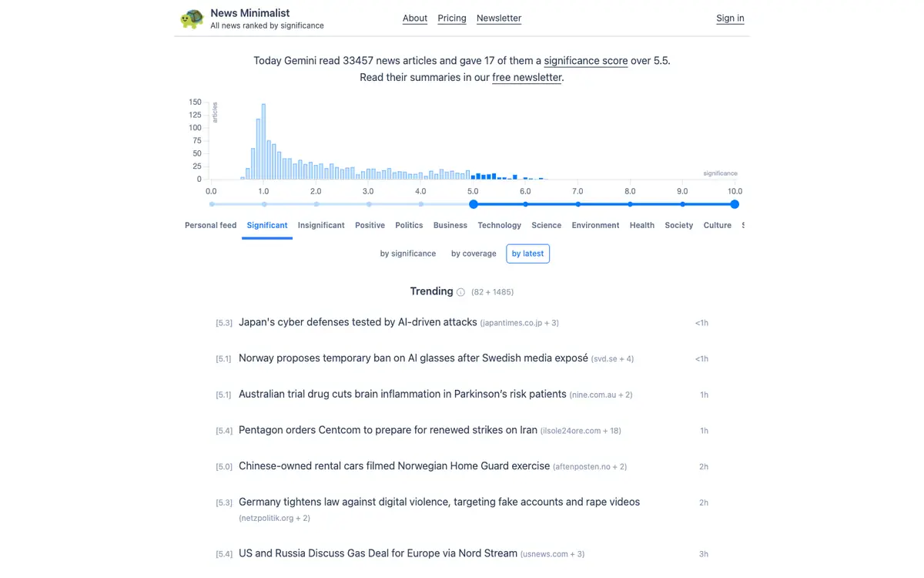Screen dimensions: 924x578
Task: Open the Pricing page
Action: (x=452, y=18)
